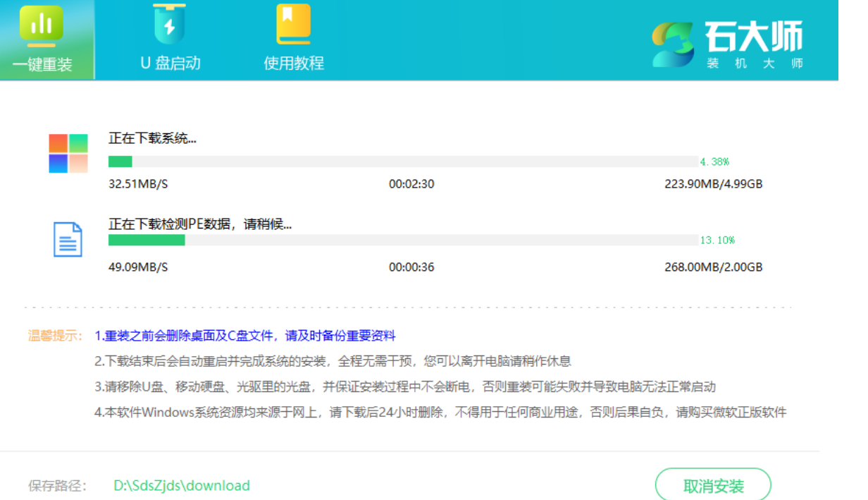Select the 一键重装 tab label
The image size is (868, 500).
42,64
